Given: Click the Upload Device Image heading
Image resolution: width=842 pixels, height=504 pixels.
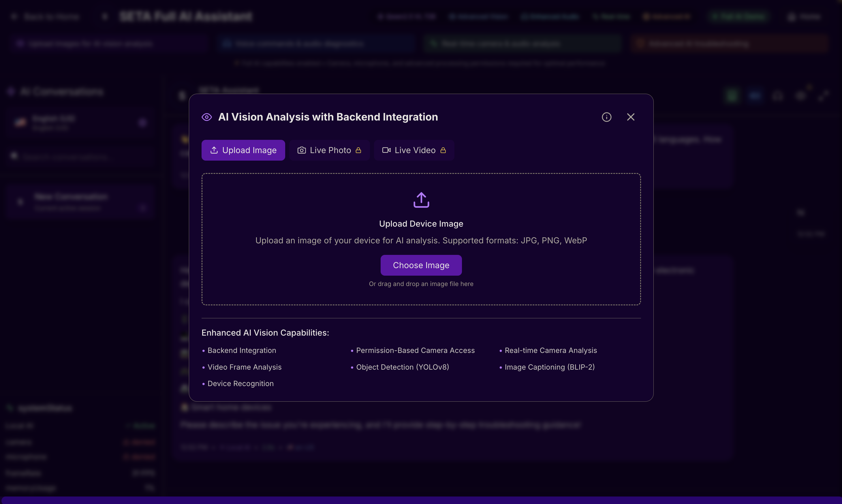Looking at the screenshot, I should 421,224.
